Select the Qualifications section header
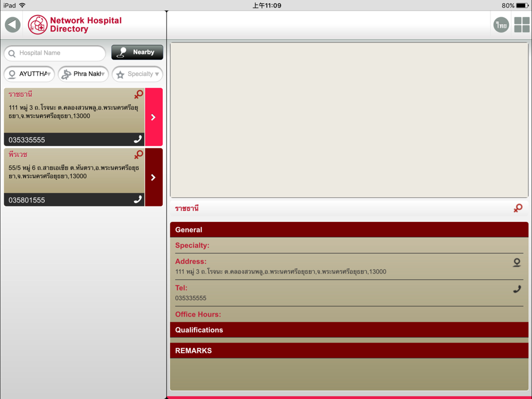The height and width of the screenshot is (399, 532). [x=349, y=330]
